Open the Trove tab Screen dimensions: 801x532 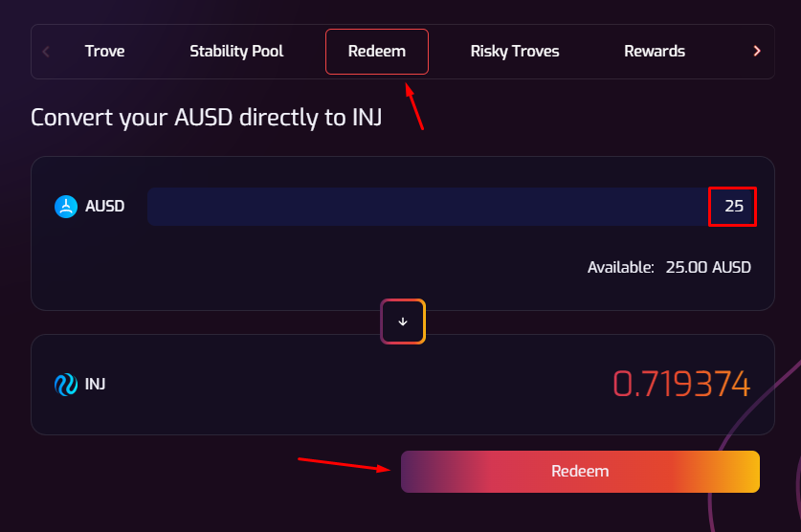(104, 52)
